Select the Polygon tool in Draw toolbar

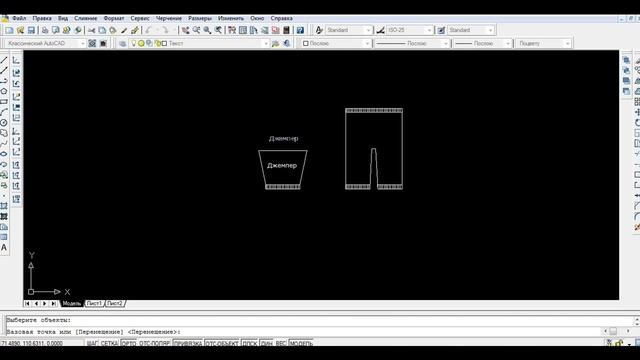[x=4, y=91]
